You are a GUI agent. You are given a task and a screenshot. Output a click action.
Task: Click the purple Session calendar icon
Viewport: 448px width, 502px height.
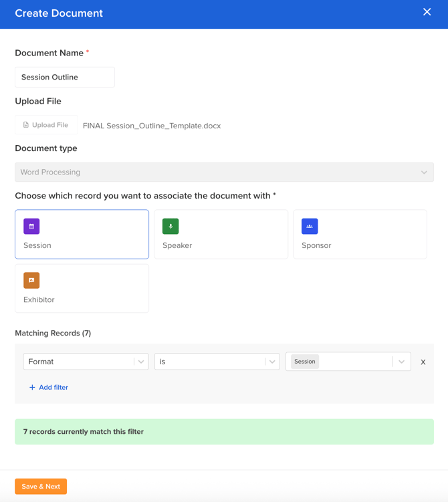[31, 227]
